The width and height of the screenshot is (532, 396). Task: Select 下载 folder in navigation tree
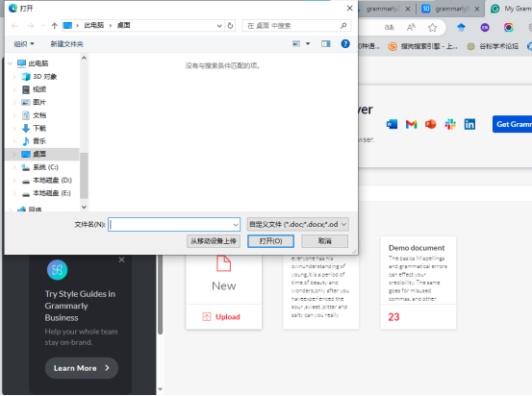tap(39, 128)
